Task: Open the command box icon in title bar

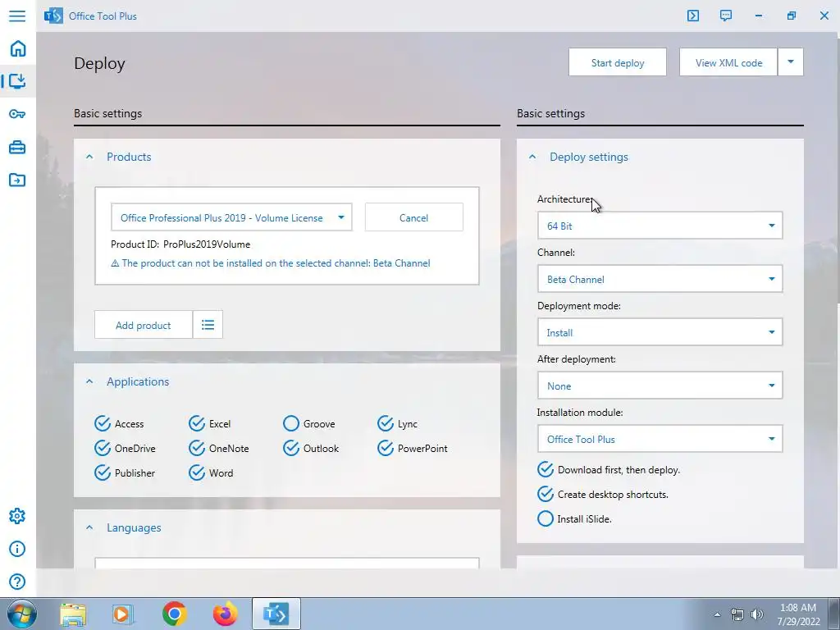Action: [x=692, y=16]
